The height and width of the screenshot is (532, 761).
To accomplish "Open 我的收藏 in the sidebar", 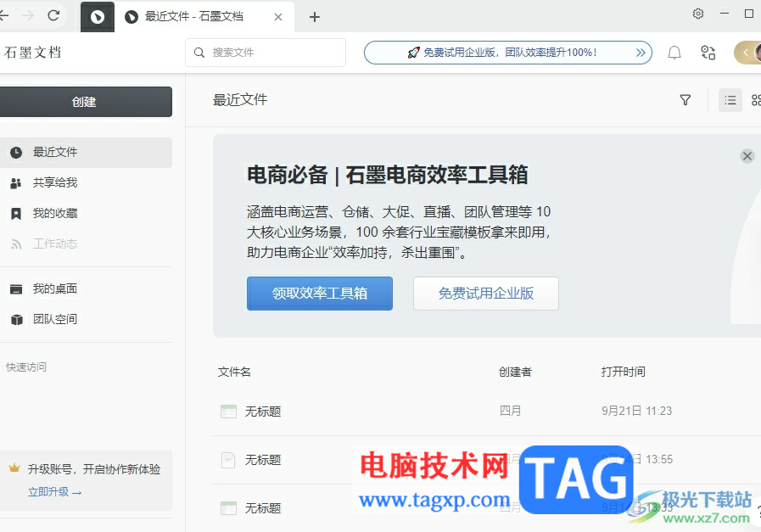I will [x=86, y=214].
